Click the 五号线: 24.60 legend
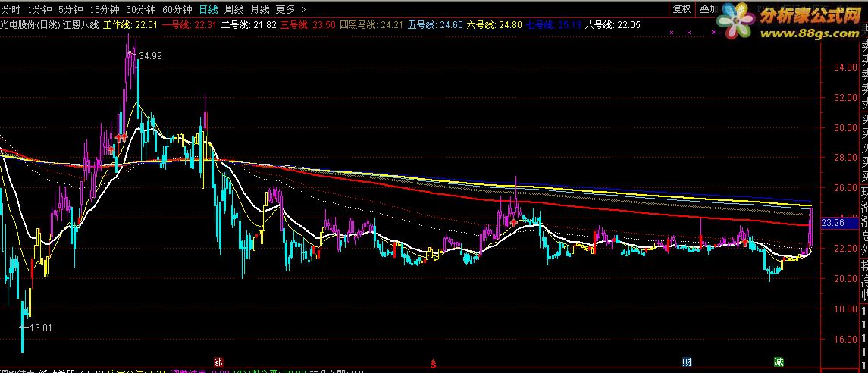 tap(436, 24)
